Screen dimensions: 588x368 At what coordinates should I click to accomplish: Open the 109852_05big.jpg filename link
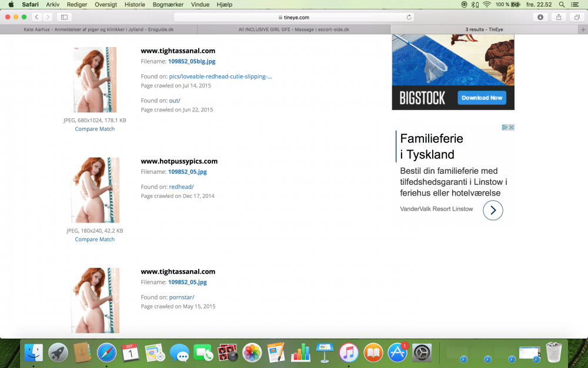click(192, 61)
